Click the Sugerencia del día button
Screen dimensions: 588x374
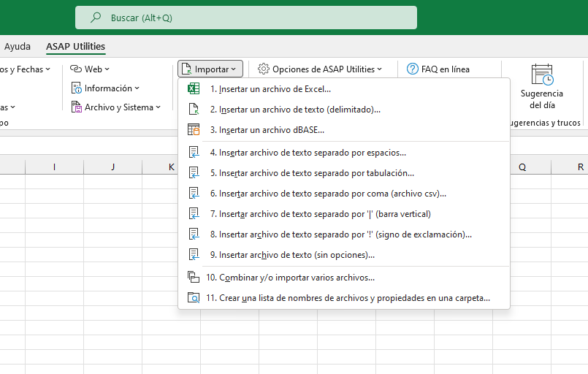(x=542, y=86)
